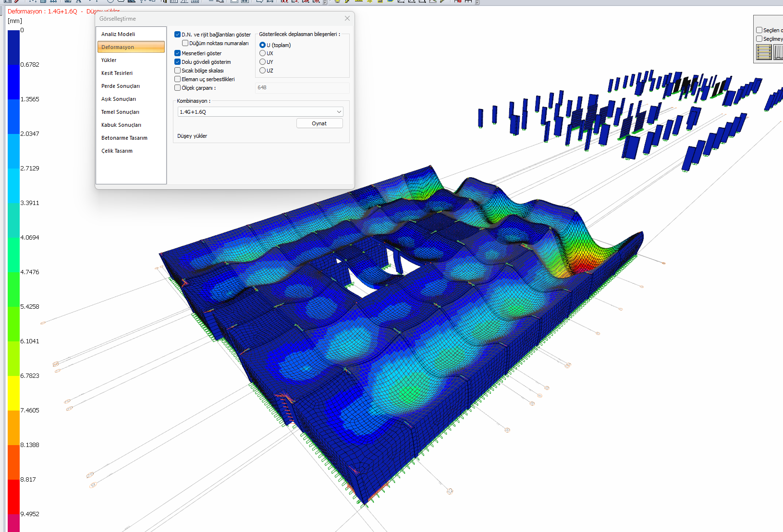783x532 pixels.
Task: Click the yellow 6.7823 legend color band
Action: click(13, 393)
